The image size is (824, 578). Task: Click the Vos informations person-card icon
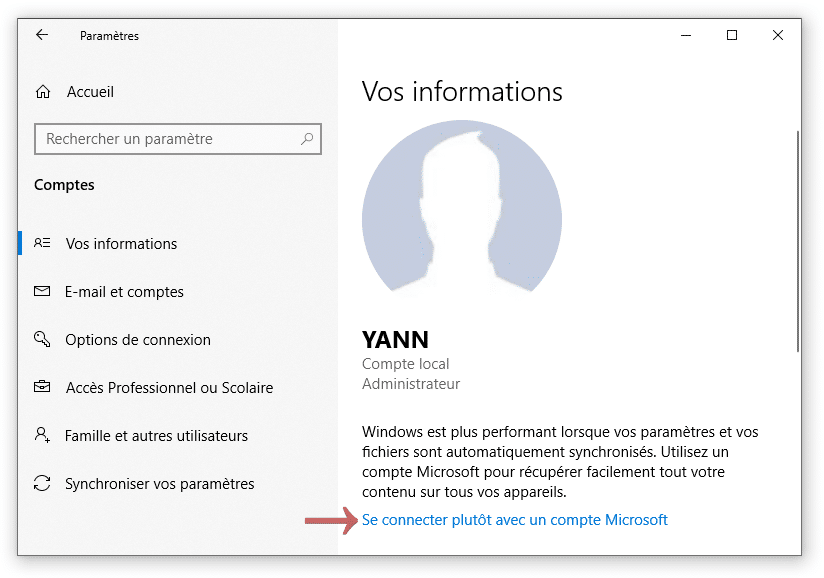42,243
